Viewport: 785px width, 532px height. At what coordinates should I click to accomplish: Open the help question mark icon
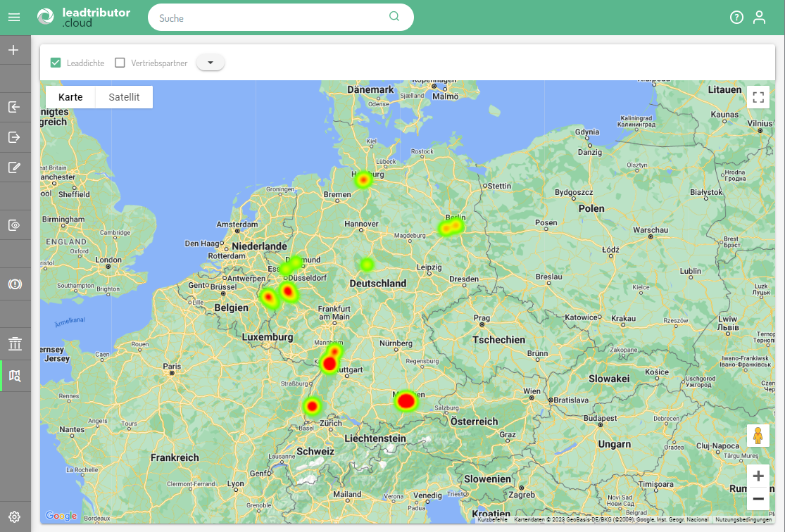[x=736, y=18]
